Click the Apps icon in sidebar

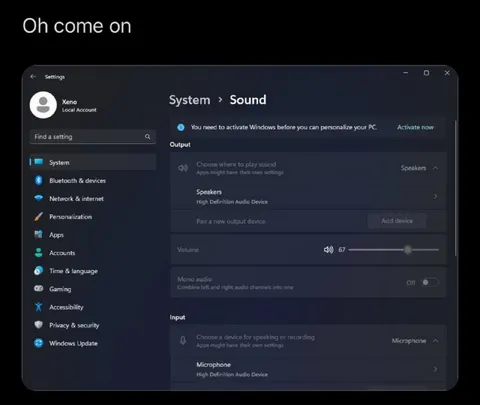click(x=39, y=234)
